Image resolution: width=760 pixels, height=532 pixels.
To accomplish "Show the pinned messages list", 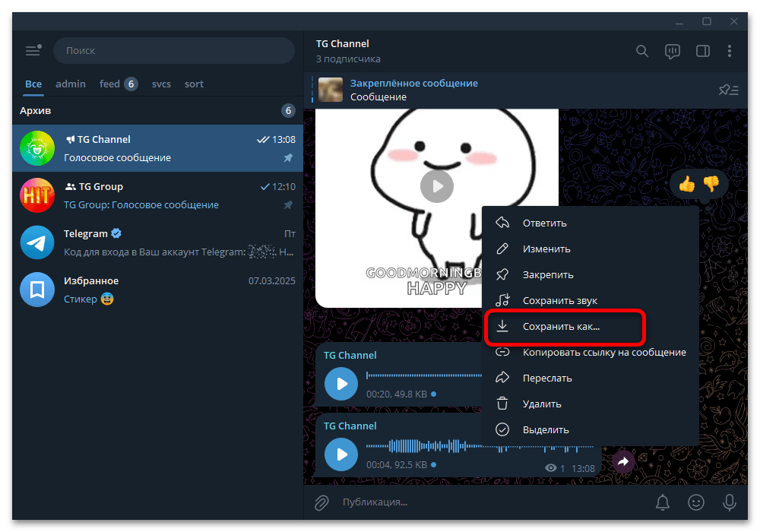I will point(729,90).
